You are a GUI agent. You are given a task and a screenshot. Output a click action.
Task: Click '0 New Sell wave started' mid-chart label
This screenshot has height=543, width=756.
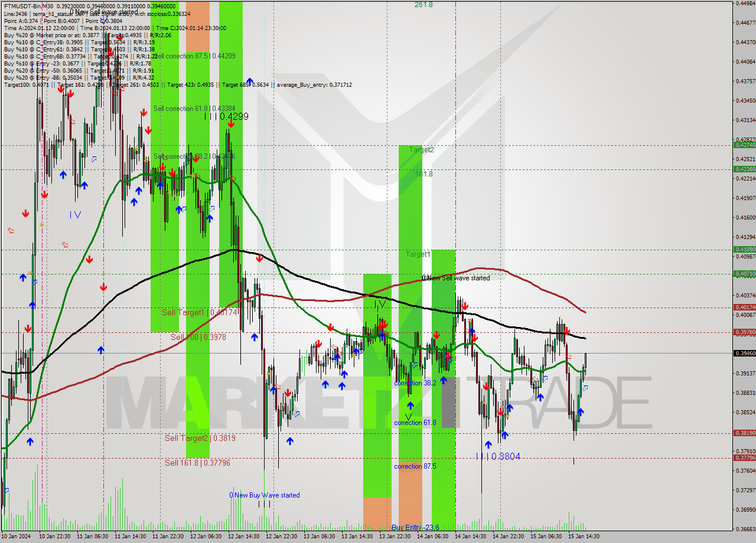(455, 278)
